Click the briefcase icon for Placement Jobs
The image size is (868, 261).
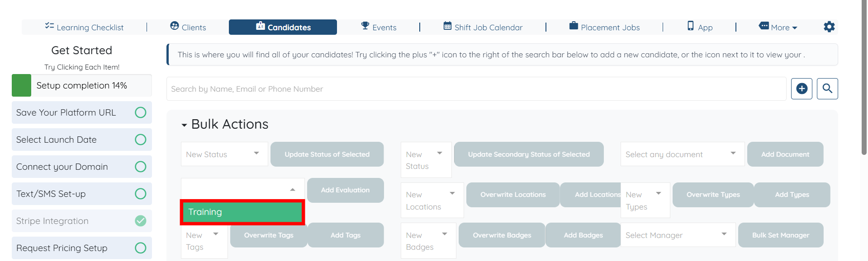(x=574, y=26)
